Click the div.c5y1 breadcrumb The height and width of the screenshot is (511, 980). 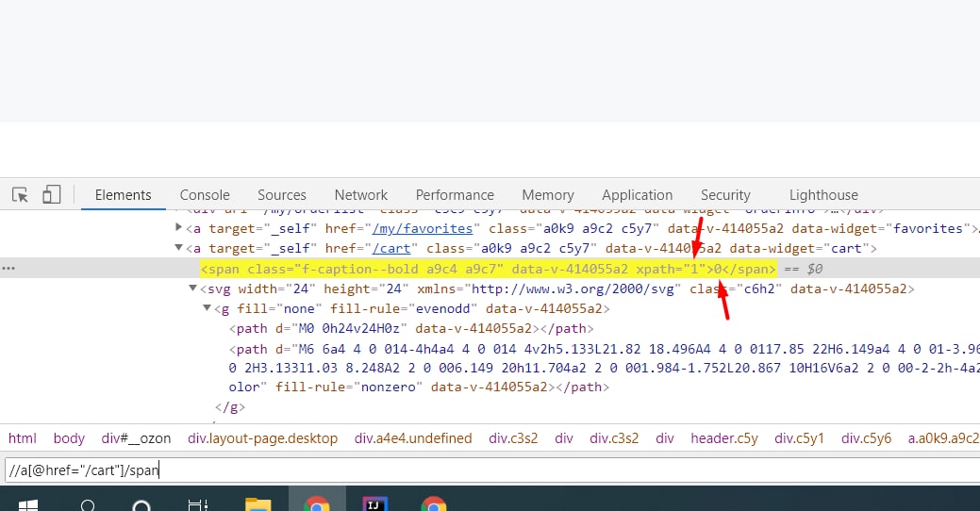pyautogui.click(x=800, y=438)
